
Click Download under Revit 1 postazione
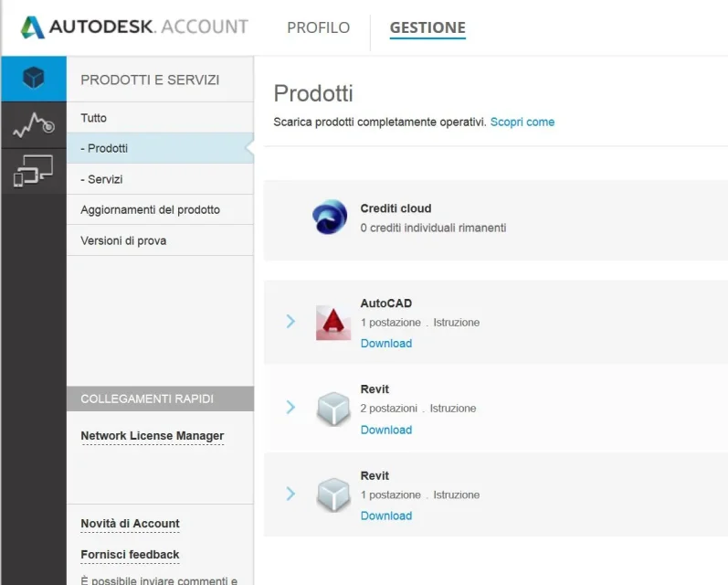point(386,516)
